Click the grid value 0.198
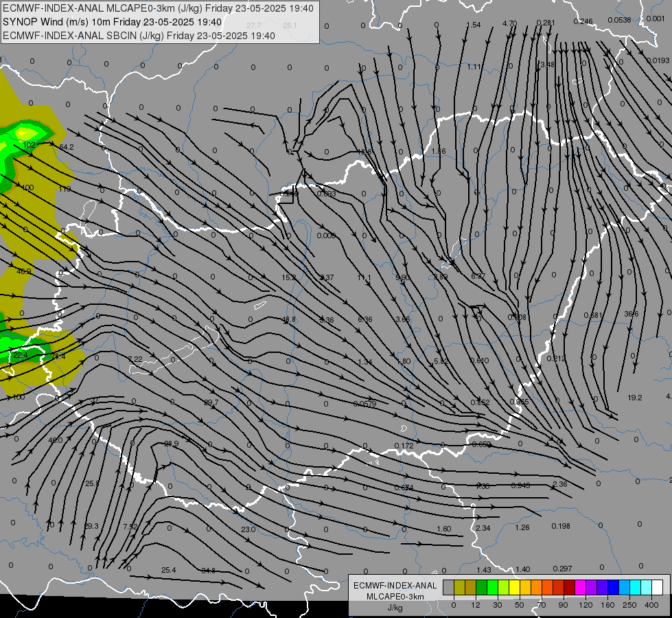The image size is (672, 618). [561, 526]
